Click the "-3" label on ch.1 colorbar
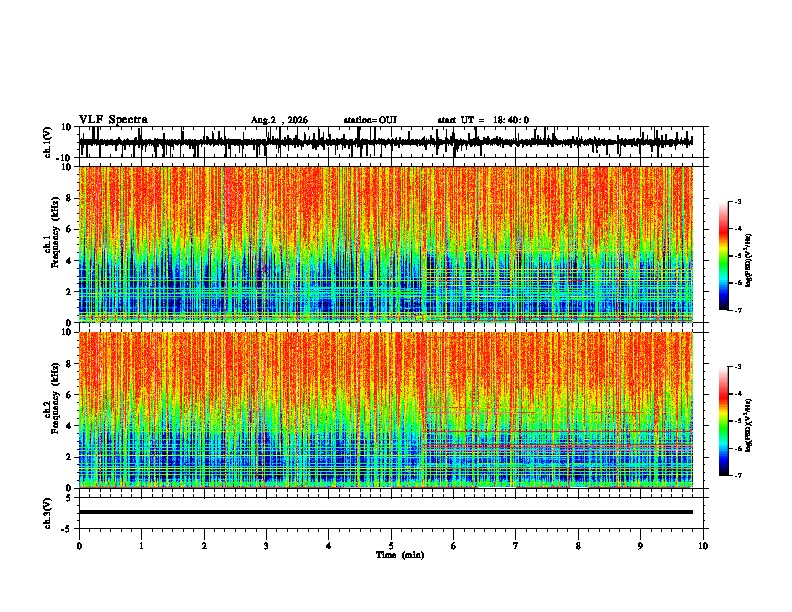 point(738,202)
